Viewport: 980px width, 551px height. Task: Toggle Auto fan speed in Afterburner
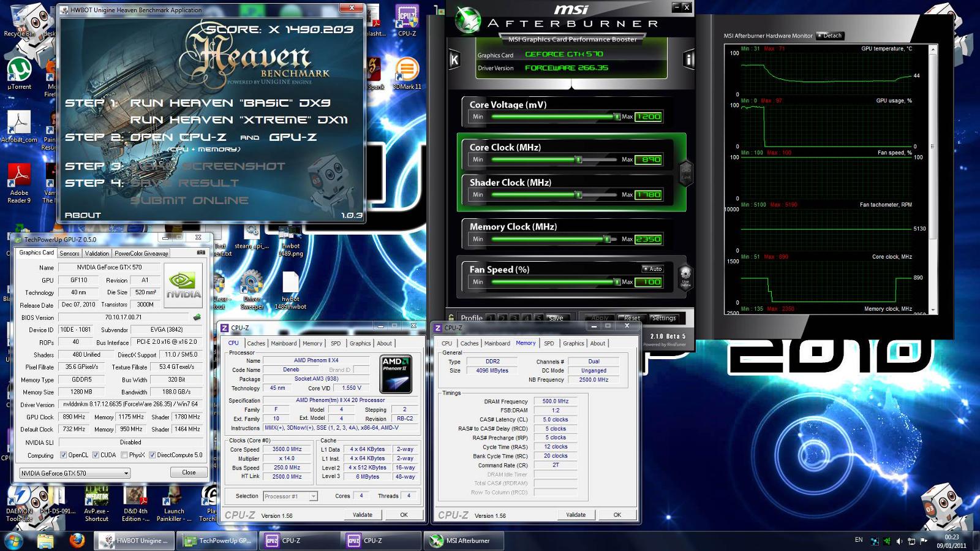click(652, 268)
